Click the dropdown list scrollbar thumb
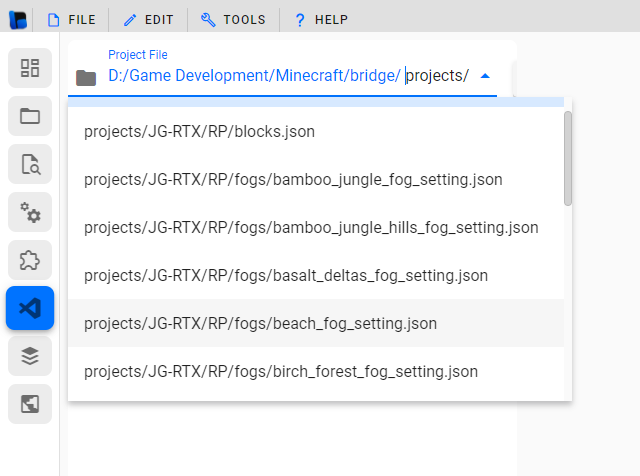 (568, 158)
